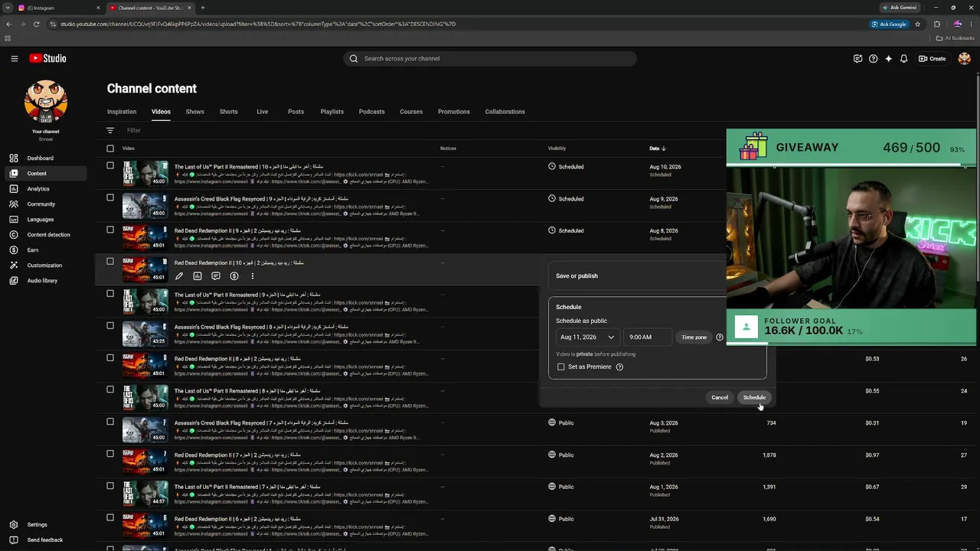Check the box for Assassin's Creed Black Flag Part 9
Image resolution: width=980 pixels, height=551 pixels.
coord(110,197)
